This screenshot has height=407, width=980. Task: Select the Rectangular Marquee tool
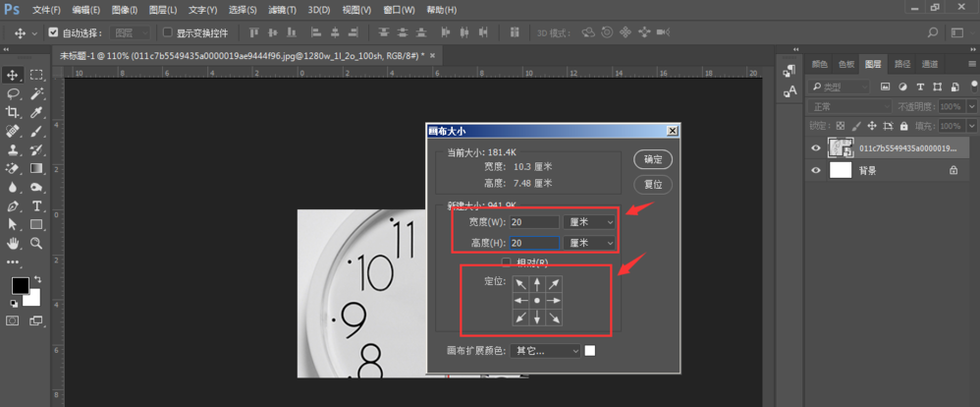[x=36, y=75]
